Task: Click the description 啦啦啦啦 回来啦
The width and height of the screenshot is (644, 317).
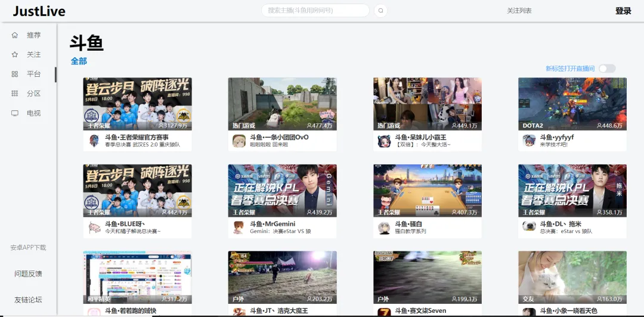Action: (x=269, y=145)
